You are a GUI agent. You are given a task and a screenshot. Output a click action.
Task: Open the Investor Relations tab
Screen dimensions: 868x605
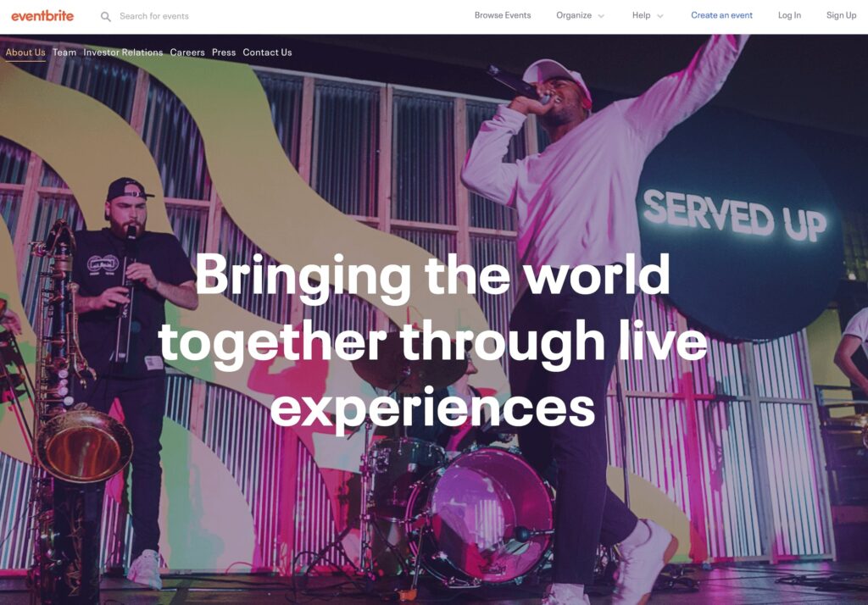[123, 53]
